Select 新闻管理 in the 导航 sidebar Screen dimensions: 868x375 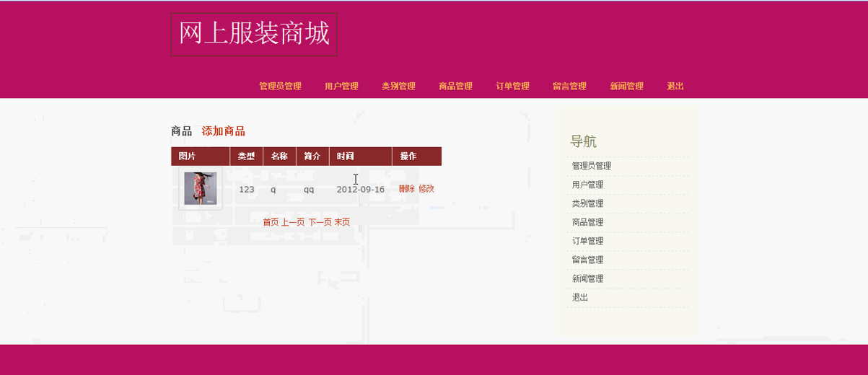click(587, 278)
